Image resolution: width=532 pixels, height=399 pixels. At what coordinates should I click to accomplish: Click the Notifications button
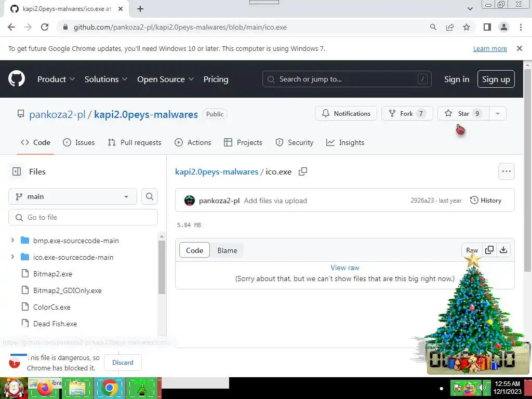pos(345,113)
